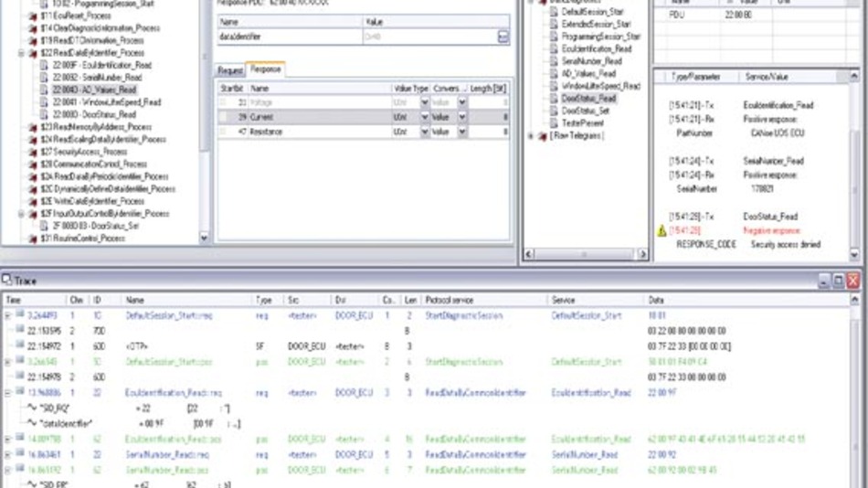The image size is (868, 488).
Task: Click the $27 SecurityAccess_Process service icon
Action: (x=34, y=152)
